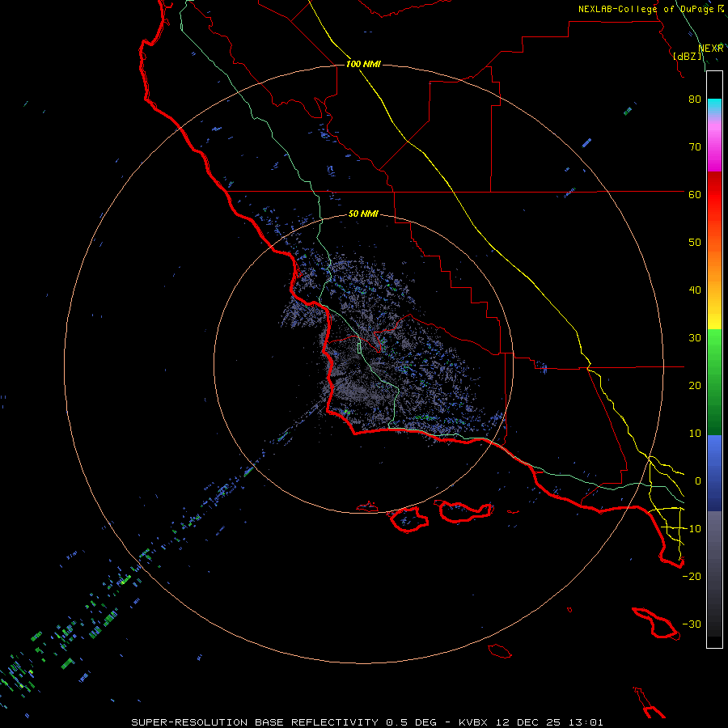The height and width of the screenshot is (728, 728).
Task: Click the "100 NMI" range ring label
Action: pyautogui.click(x=363, y=64)
